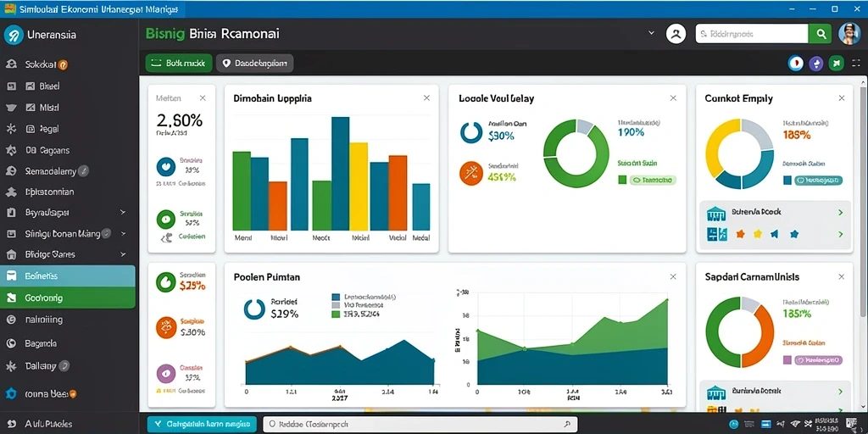Open the user account circle icon
The height and width of the screenshot is (434, 868).
pyautogui.click(x=676, y=34)
